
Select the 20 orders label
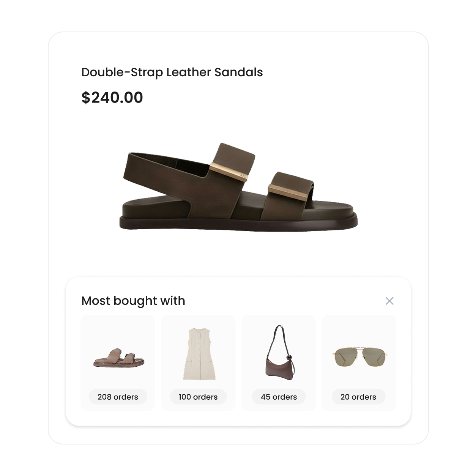[358, 397]
